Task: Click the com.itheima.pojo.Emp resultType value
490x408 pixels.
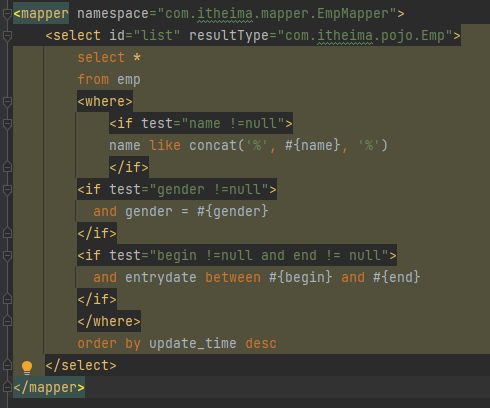Action: [365, 36]
